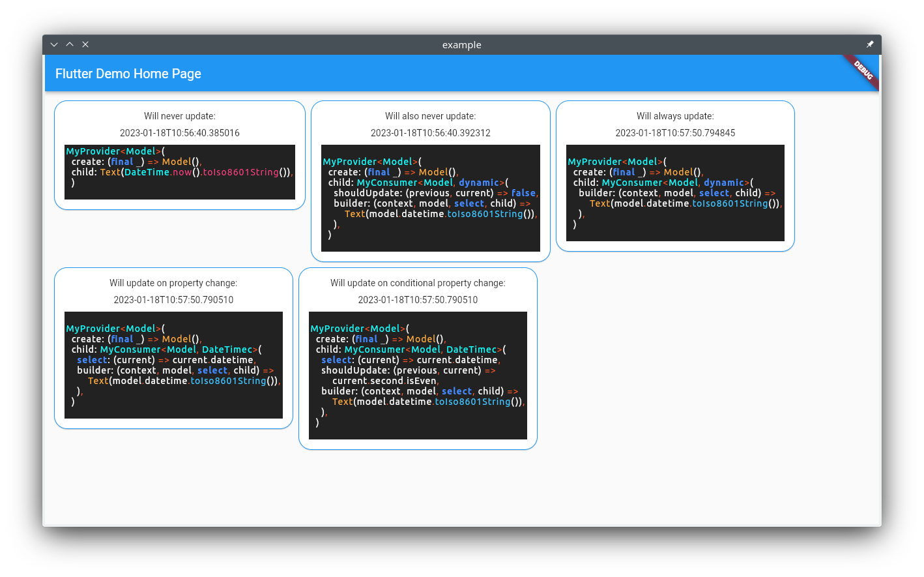The width and height of the screenshot is (924, 577).
Task: Select the 'Will also never update:' heading
Action: (430, 116)
